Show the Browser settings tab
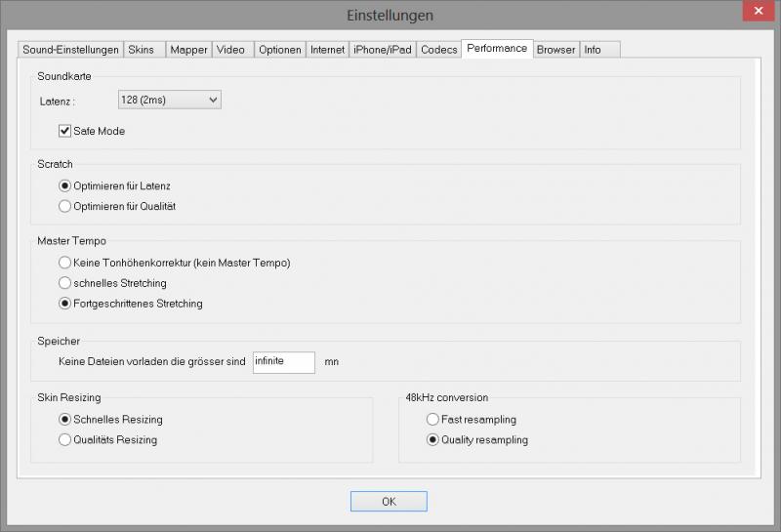 point(555,50)
